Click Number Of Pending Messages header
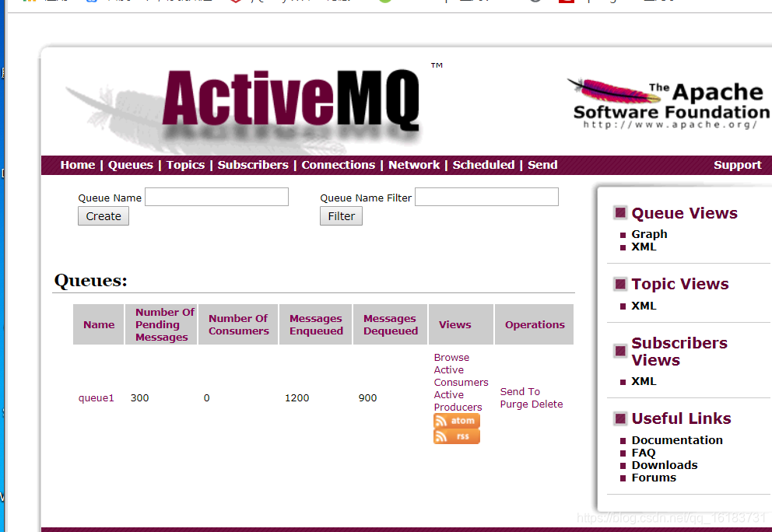The height and width of the screenshot is (532, 772). (161, 324)
